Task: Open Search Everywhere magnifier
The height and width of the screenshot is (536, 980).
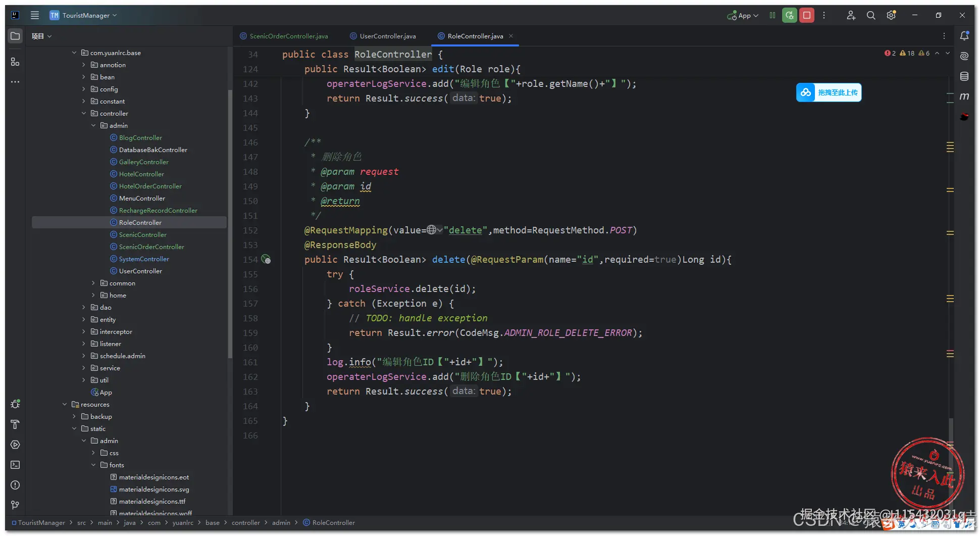Action: tap(871, 15)
